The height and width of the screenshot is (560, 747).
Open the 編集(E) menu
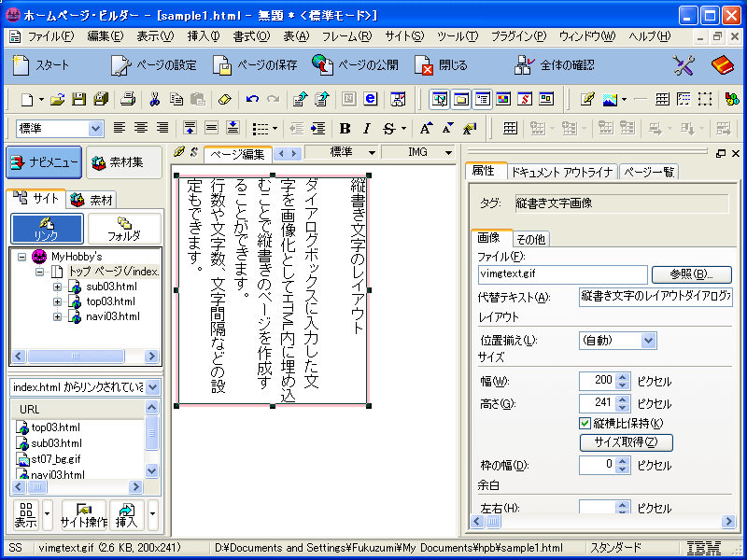tap(105, 36)
